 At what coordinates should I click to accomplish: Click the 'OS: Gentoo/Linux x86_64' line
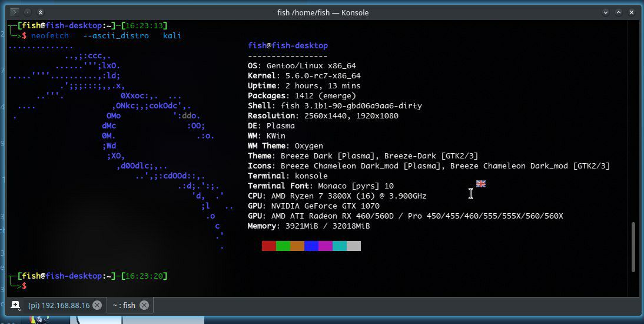[x=302, y=66]
